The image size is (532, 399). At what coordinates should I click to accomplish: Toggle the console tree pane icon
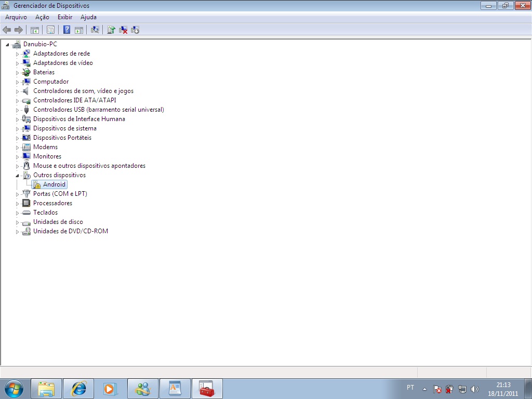coord(35,30)
